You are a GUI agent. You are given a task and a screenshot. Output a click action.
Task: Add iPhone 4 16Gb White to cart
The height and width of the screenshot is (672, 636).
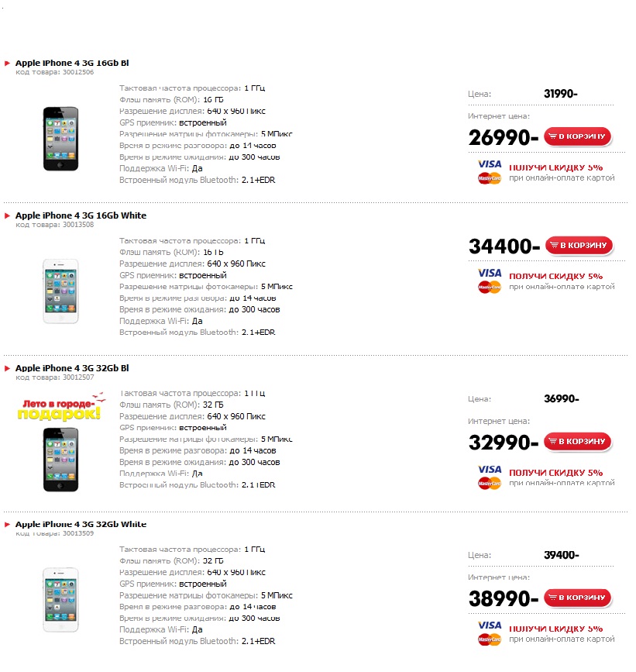(x=578, y=246)
